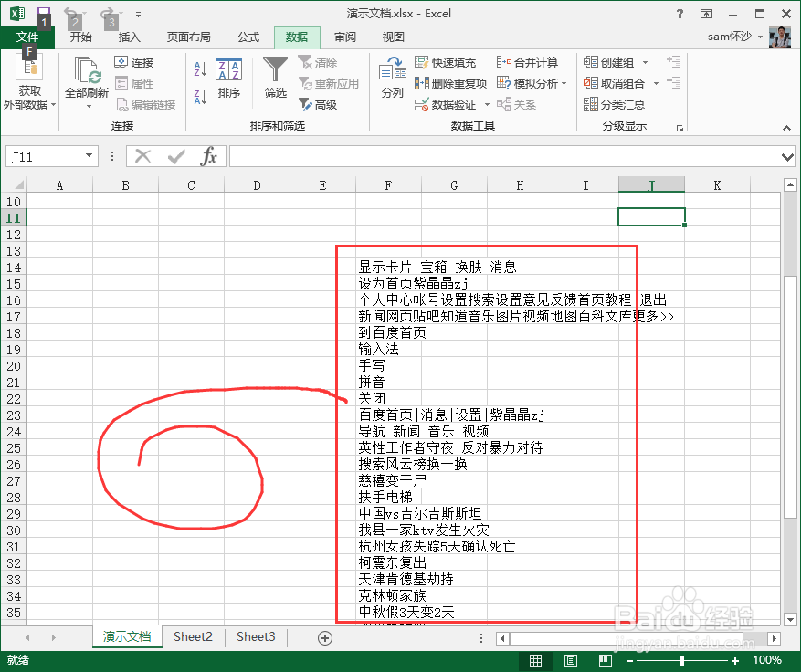Open the Page Layout tab
The height and width of the screenshot is (672, 801).
coord(188,37)
